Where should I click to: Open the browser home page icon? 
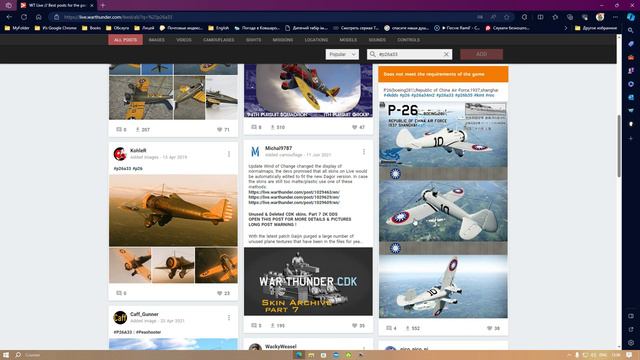(39, 17)
